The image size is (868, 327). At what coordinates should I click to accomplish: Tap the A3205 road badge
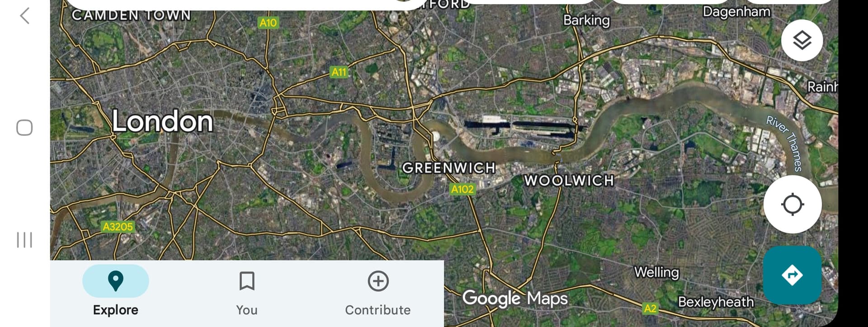click(118, 227)
